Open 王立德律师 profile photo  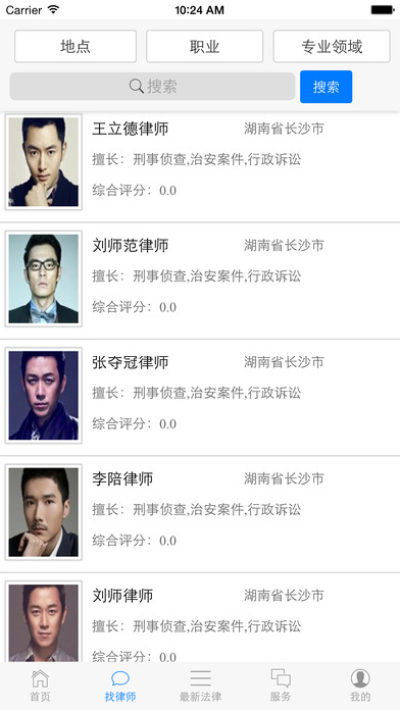[43, 162]
